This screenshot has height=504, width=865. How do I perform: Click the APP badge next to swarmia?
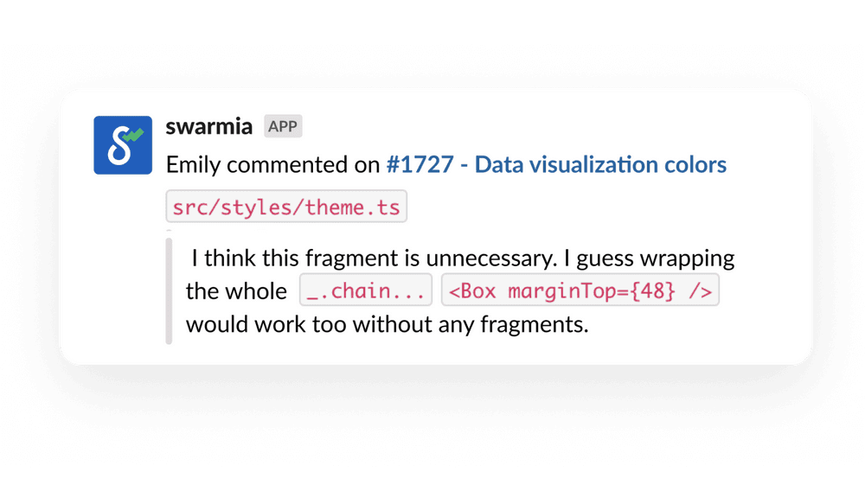coord(283,127)
